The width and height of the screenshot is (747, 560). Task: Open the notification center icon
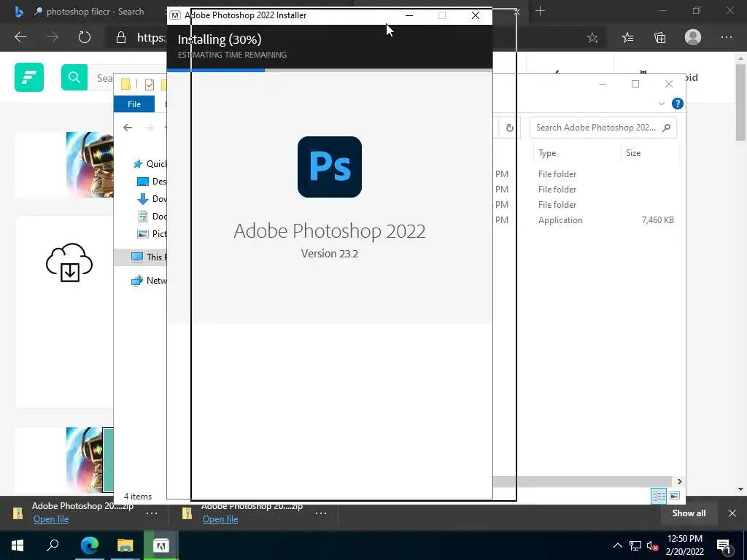point(724,545)
